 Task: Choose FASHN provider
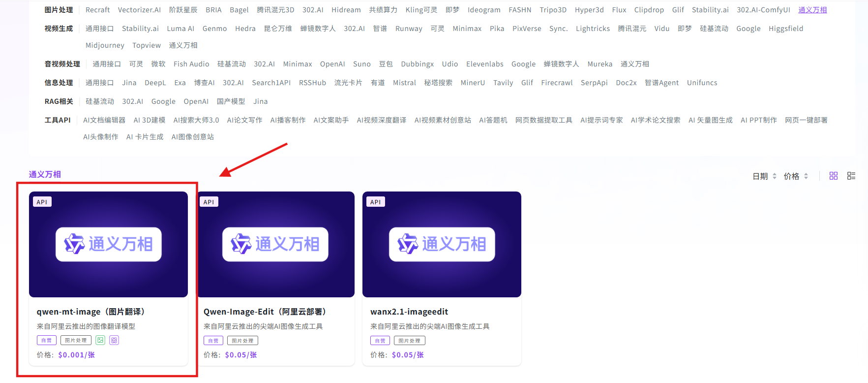[x=520, y=10]
